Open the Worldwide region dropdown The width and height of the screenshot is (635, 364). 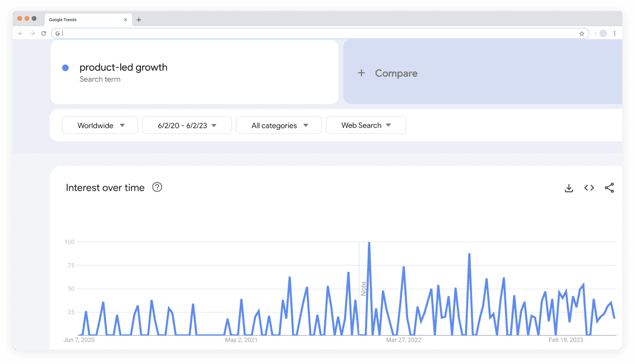pos(100,125)
